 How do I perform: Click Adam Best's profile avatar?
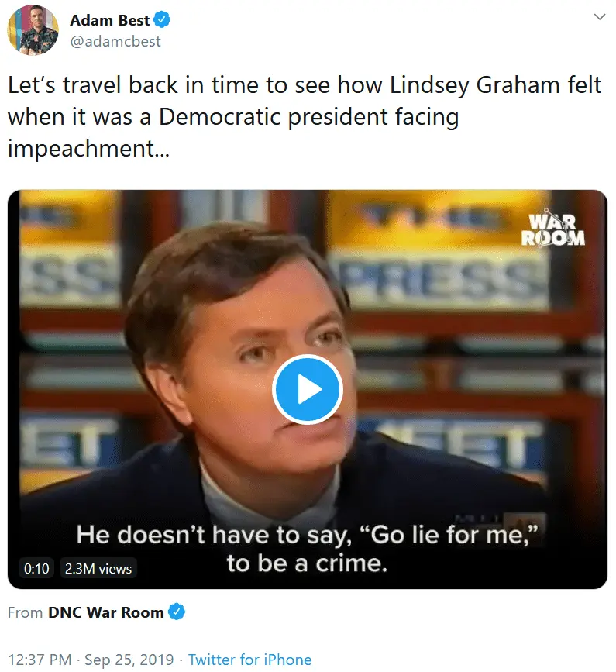pos(33,30)
